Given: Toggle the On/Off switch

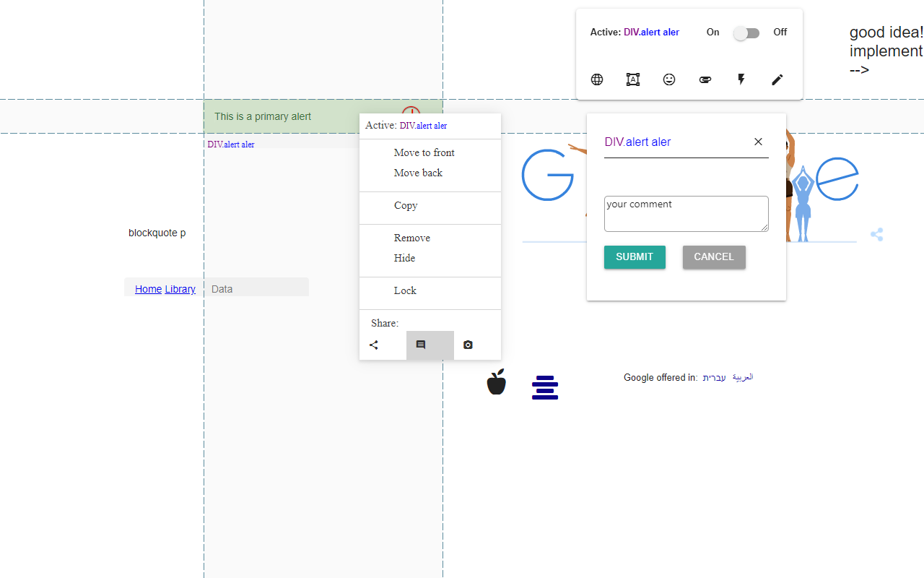Looking at the screenshot, I should [x=746, y=33].
